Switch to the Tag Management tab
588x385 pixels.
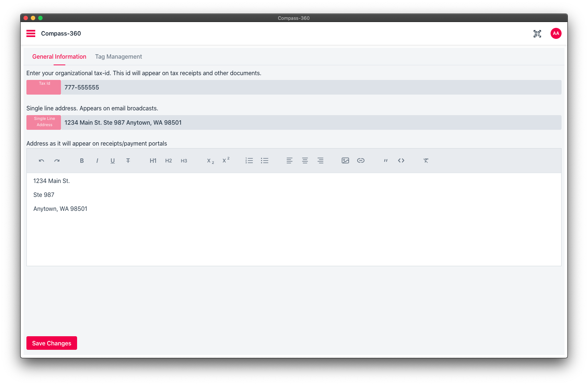[119, 56]
